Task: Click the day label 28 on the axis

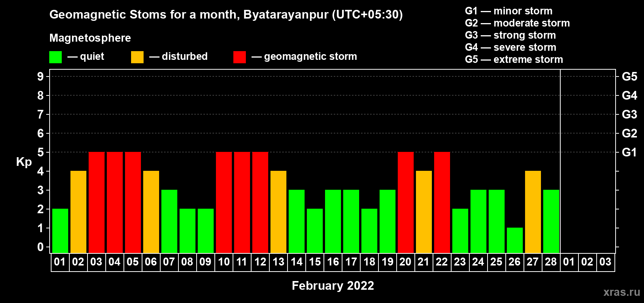Action: [551, 262]
